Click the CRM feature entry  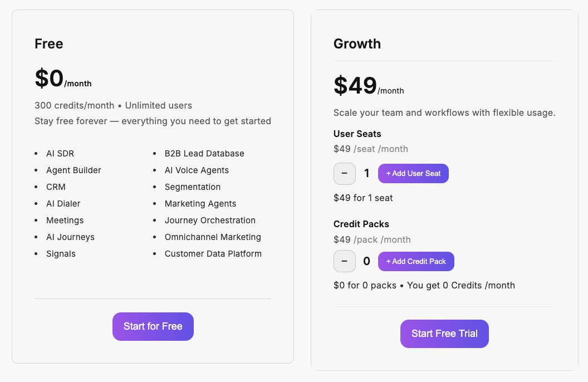tap(56, 187)
